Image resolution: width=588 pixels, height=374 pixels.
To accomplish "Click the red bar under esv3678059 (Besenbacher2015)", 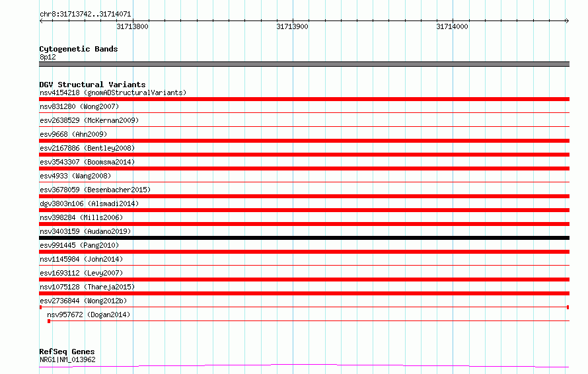I will pyautogui.click(x=304, y=196).
